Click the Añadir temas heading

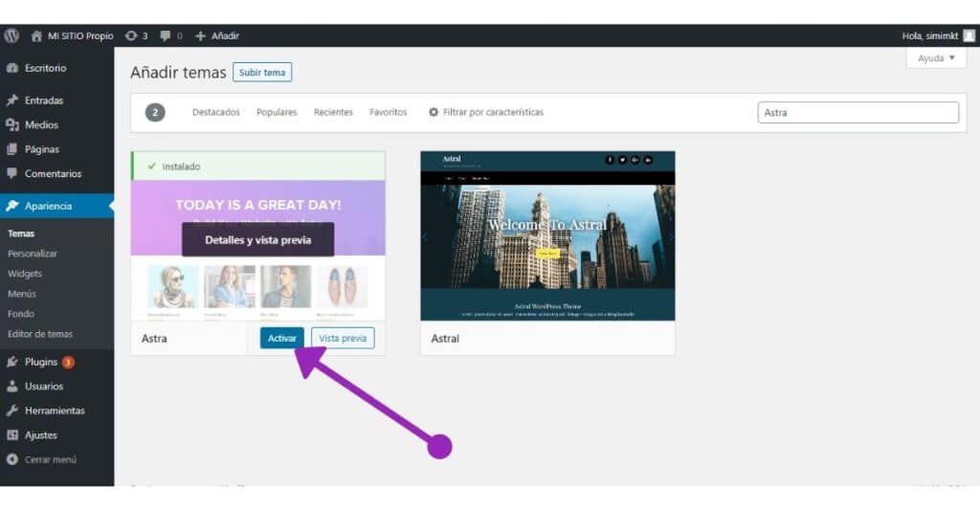point(178,73)
